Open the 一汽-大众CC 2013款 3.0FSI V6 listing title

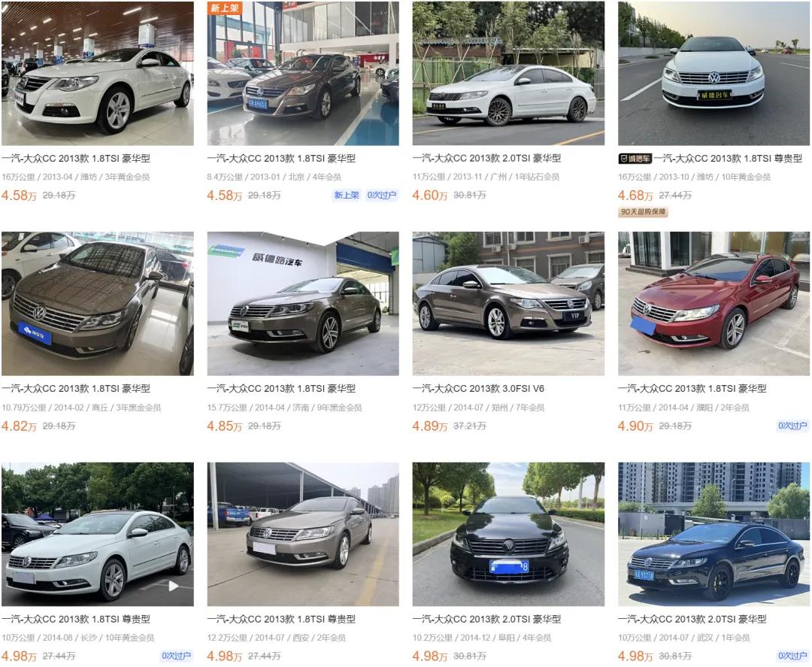478,388
